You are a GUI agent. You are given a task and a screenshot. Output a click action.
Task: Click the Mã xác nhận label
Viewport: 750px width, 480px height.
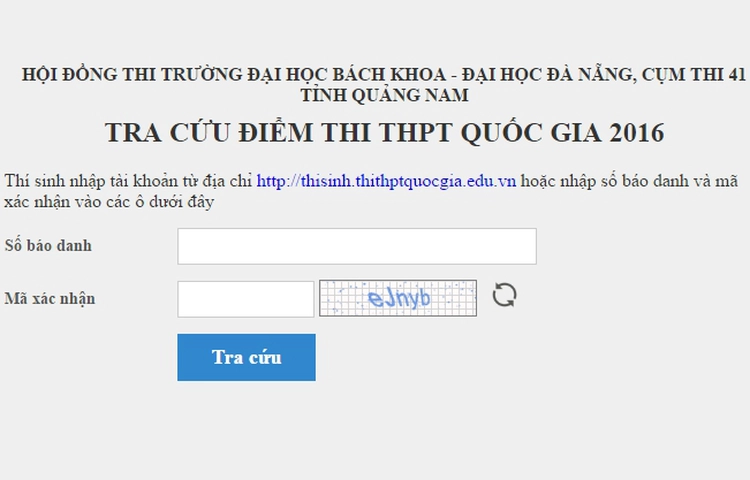50,298
